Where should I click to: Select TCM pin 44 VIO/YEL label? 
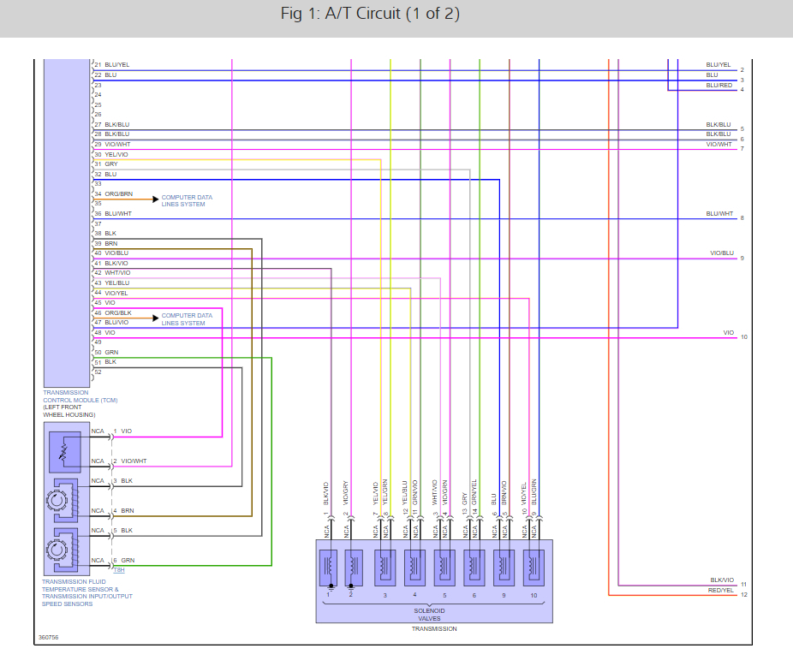[111, 293]
